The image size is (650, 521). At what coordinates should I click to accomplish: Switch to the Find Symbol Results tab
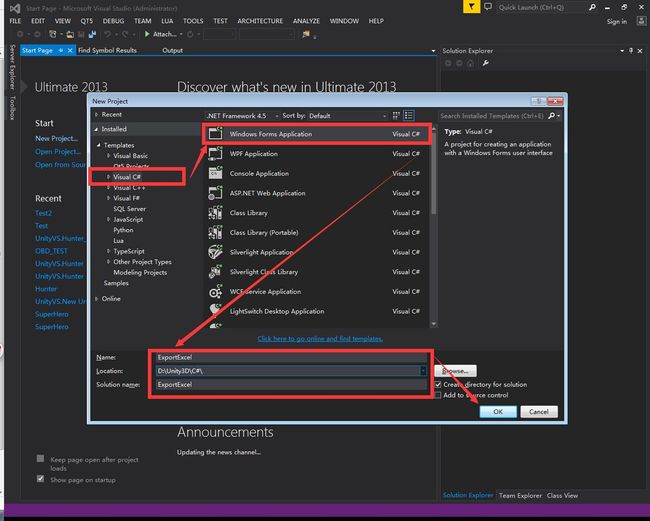(107, 50)
